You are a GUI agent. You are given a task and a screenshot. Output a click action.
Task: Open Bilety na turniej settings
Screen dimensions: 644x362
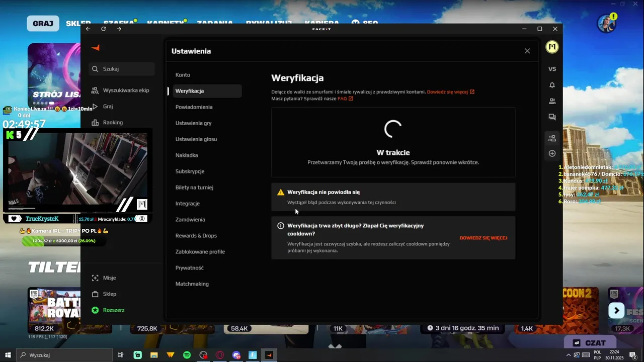194,188
